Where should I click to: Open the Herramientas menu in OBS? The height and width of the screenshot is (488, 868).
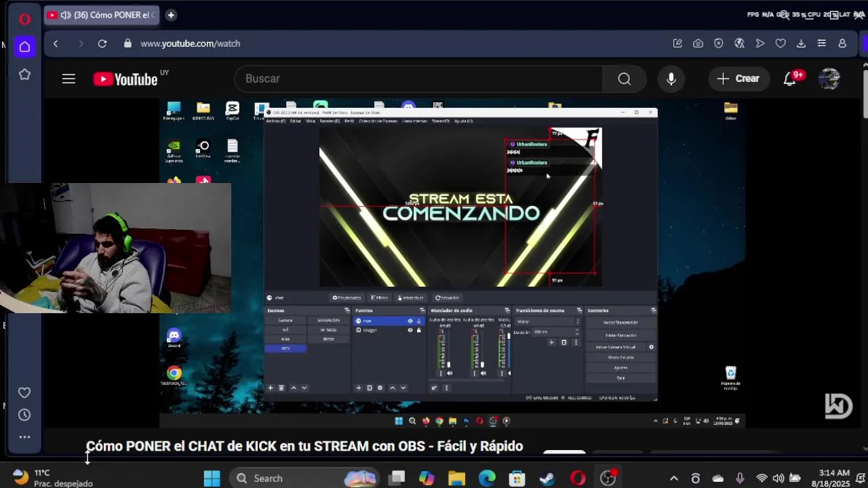pyautogui.click(x=414, y=121)
